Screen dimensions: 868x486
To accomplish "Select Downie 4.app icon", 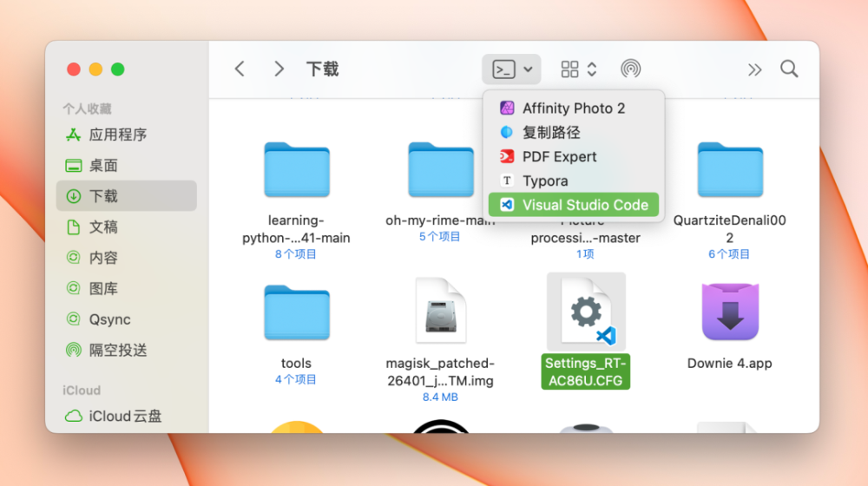I will click(x=730, y=312).
